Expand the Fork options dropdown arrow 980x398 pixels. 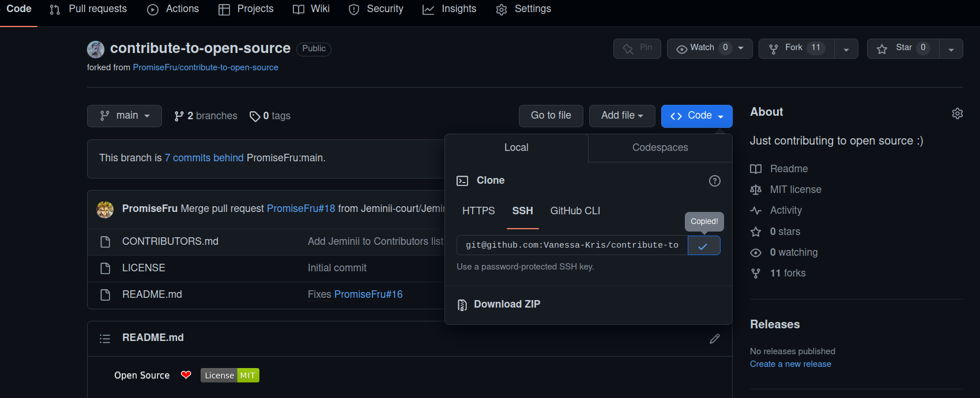[846, 49]
